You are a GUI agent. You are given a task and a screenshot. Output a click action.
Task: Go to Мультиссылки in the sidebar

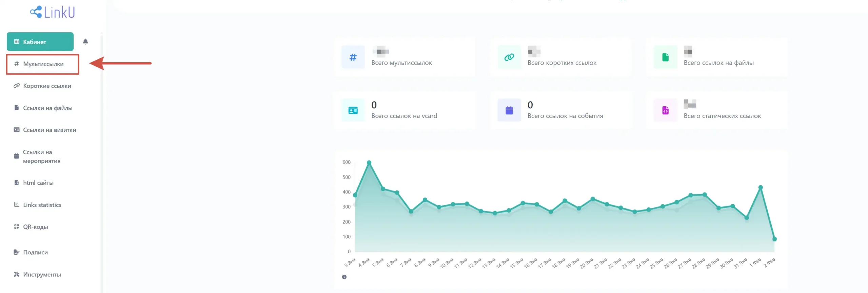tap(43, 64)
